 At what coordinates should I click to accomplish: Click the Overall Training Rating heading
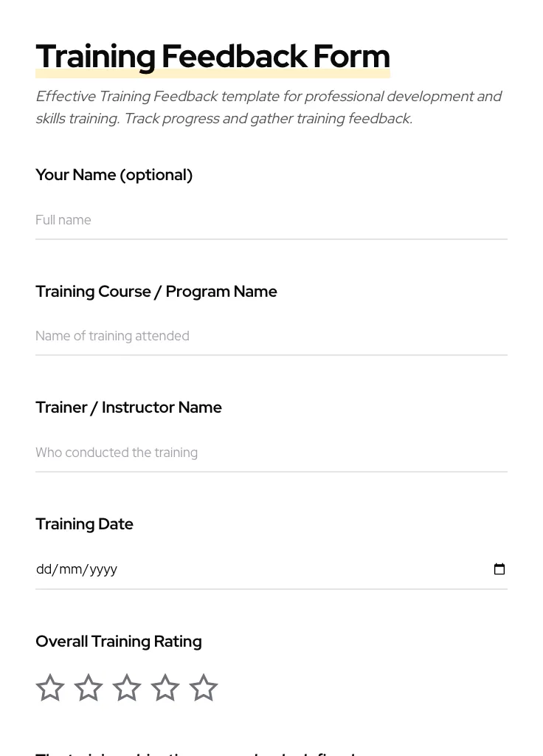coord(118,641)
